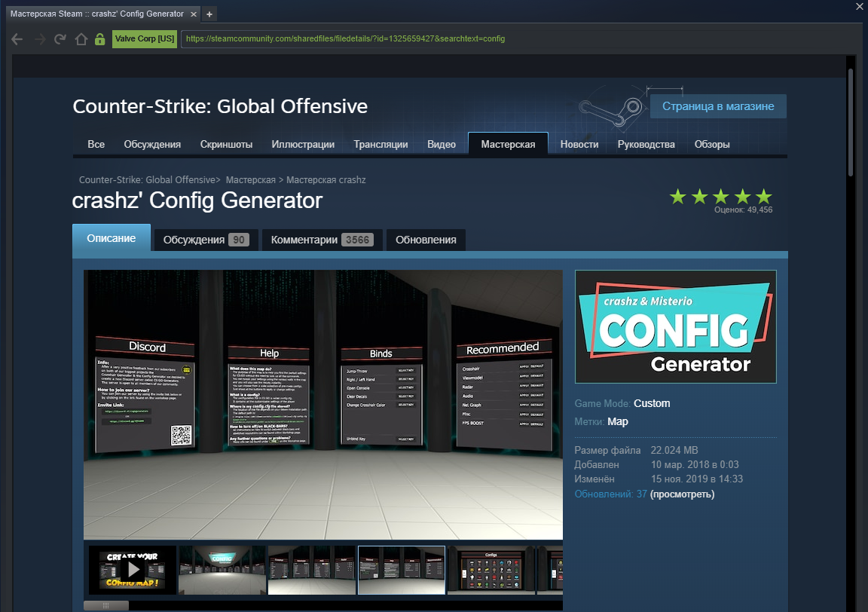Open the Страница в магазине store page button

[x=718, y=106]
